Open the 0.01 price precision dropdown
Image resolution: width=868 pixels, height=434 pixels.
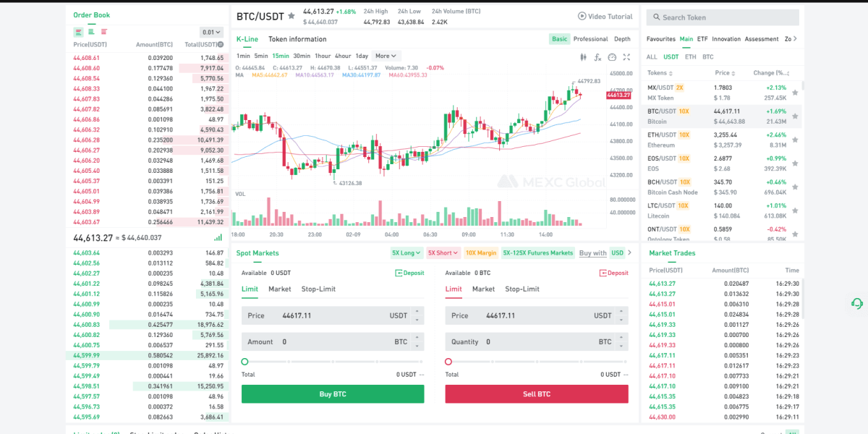(211, 32)
